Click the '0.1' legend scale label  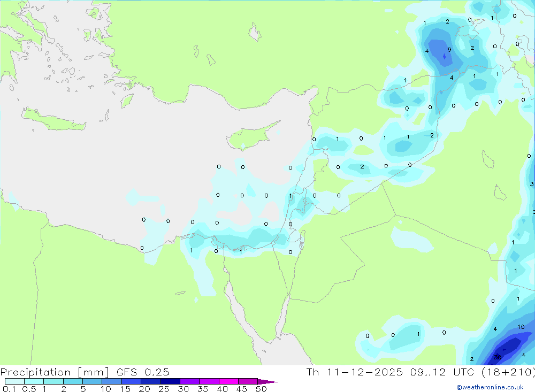(9, 389)
